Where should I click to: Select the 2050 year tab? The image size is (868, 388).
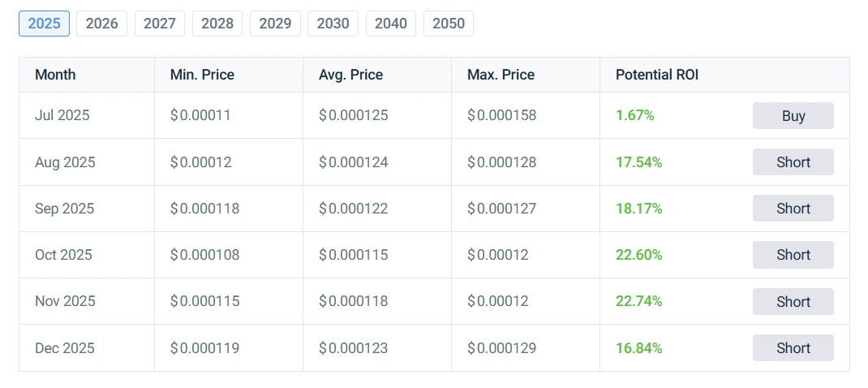(449, 24)
